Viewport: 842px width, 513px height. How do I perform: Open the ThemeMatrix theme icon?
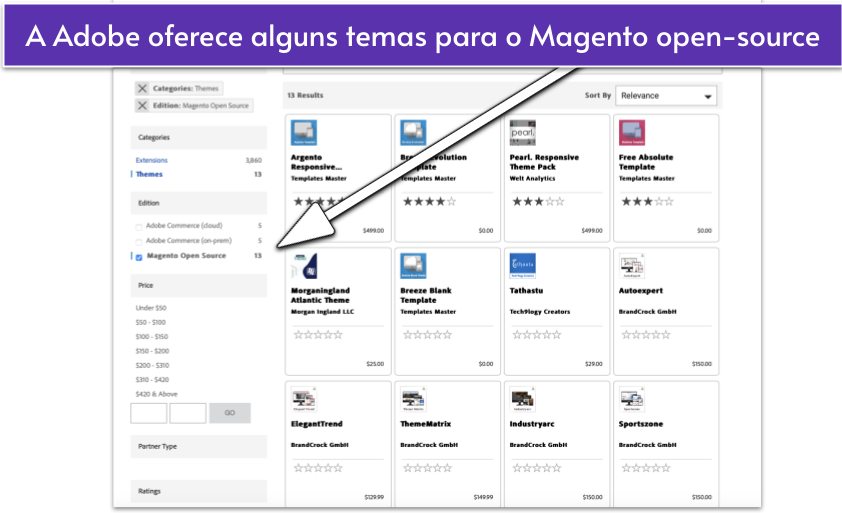[x=413, y=399]
